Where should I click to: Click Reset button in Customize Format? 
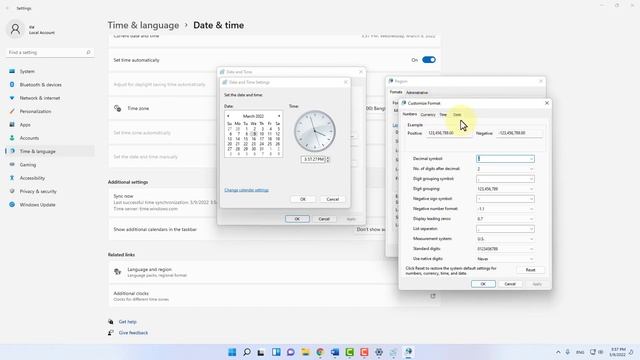(x=530, y=270)
